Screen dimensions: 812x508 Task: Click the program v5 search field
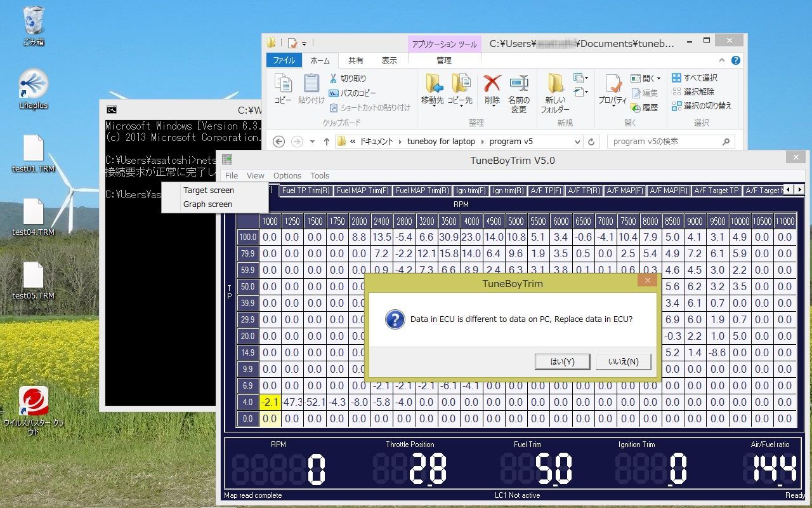pos(671,142)
